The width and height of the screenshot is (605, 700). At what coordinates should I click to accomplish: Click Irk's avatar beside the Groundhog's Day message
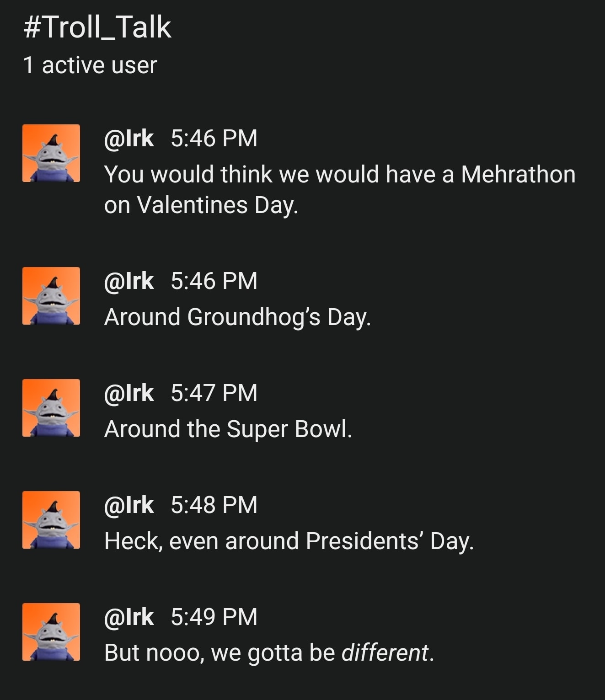pos(51,296)
